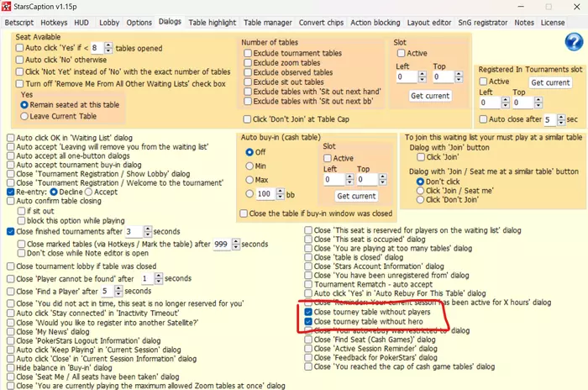Screen dimensions: 588x390
Task: Enable Auto click 'Yes' if fewer tables opened
Action: (19, 48)
